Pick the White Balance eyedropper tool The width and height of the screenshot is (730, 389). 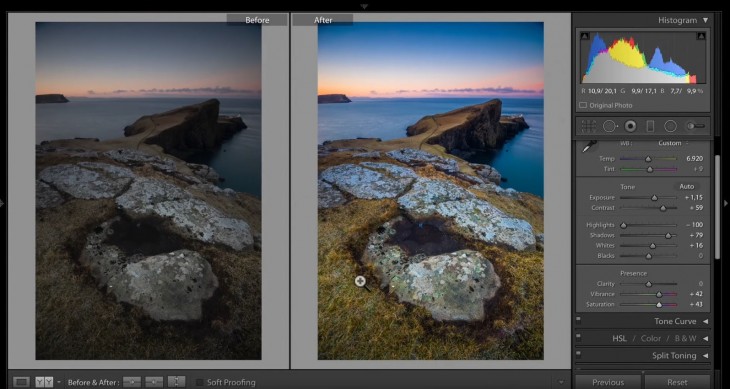[x=590, y=146]
